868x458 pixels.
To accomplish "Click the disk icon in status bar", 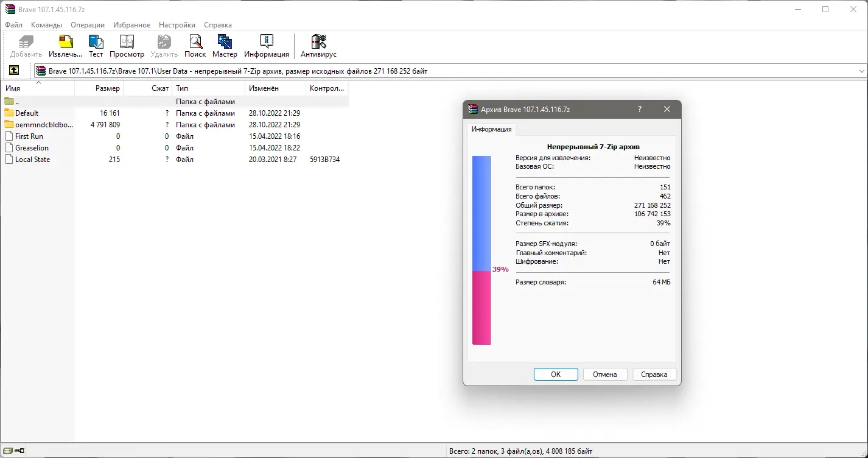I will [x=7, y=451].
